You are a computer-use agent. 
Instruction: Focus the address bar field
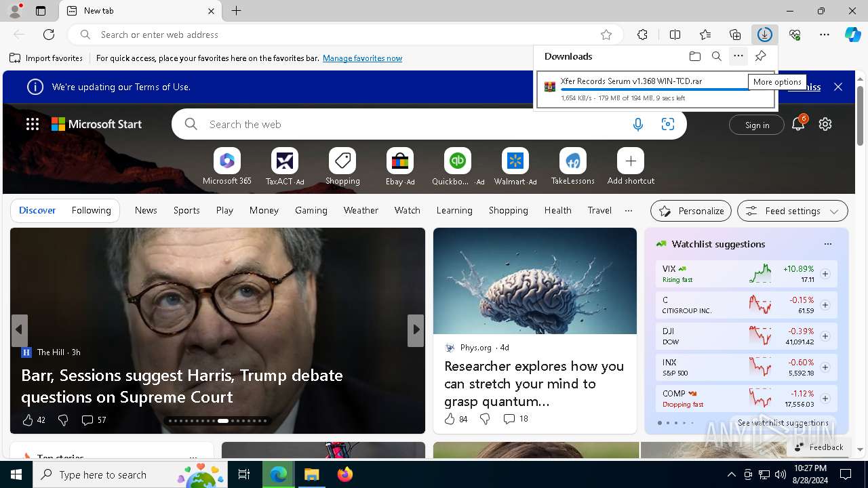click(x=346, y=35)
